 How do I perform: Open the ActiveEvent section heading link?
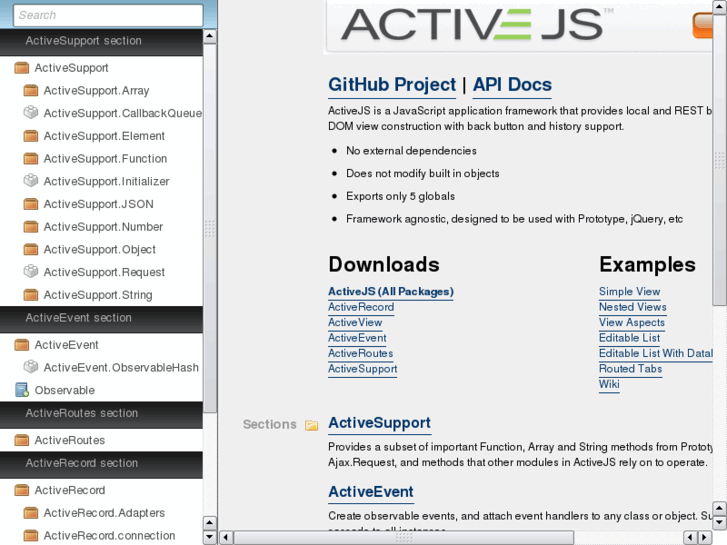point(370,492)
